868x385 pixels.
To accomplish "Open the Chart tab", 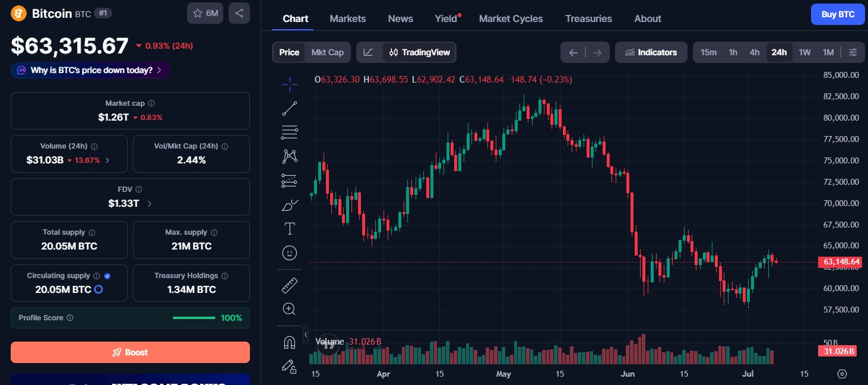I will pyautogui.click(x=296, y=18).
